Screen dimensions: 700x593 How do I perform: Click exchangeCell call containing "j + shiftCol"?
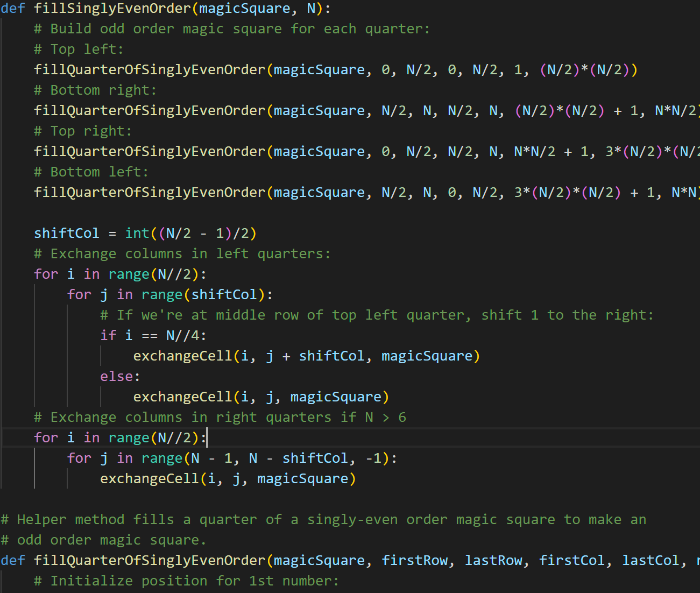[x=182, y=356]
